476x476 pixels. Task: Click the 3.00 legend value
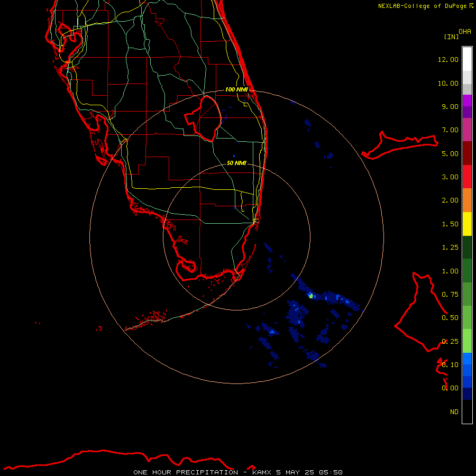click(450, 177)
